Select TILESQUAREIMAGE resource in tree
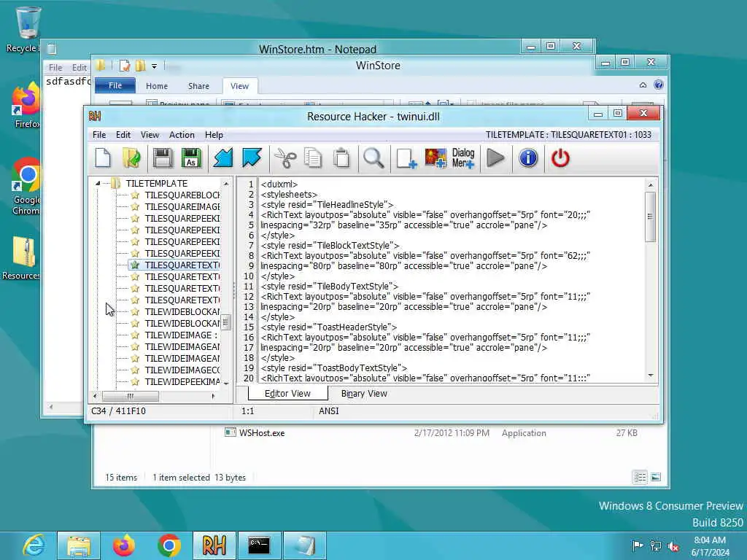 tap(182, 206)
